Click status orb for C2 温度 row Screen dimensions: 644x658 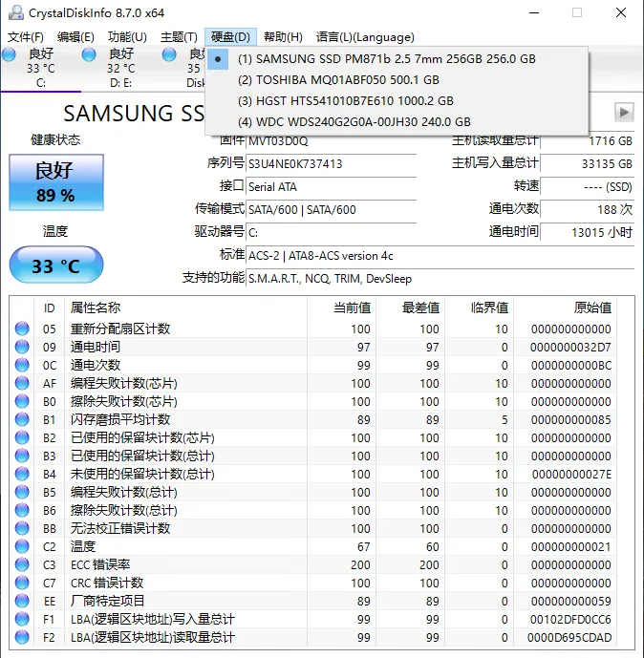22,546
